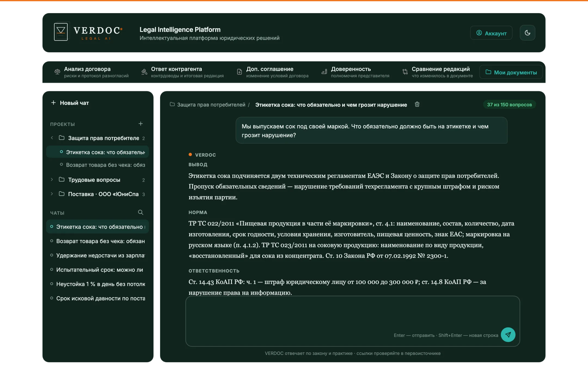Click the user message bubble about сок

tap(371, 130)
